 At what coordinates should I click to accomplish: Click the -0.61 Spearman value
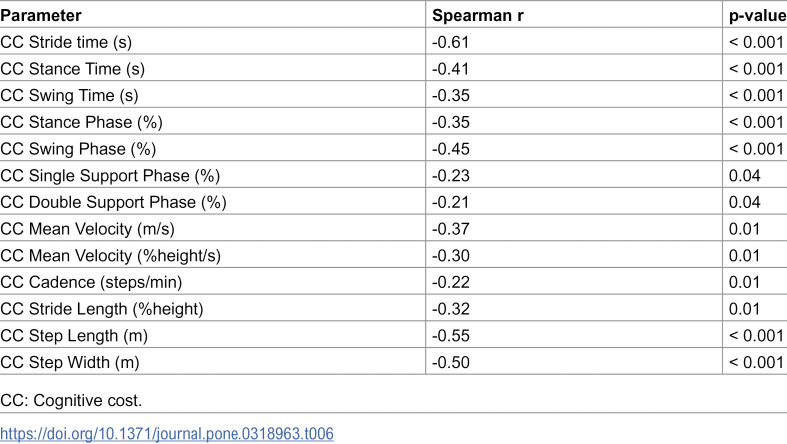click(x=451, y=42)
